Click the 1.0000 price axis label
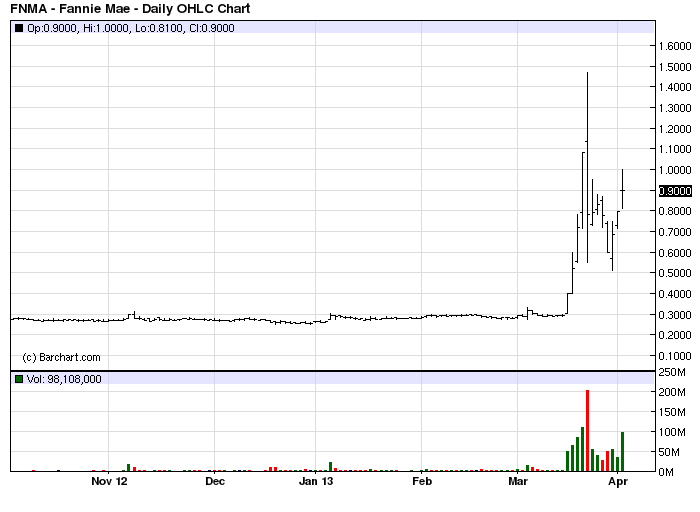The width and height of the screenshot is (700, 512). point(675,170)
